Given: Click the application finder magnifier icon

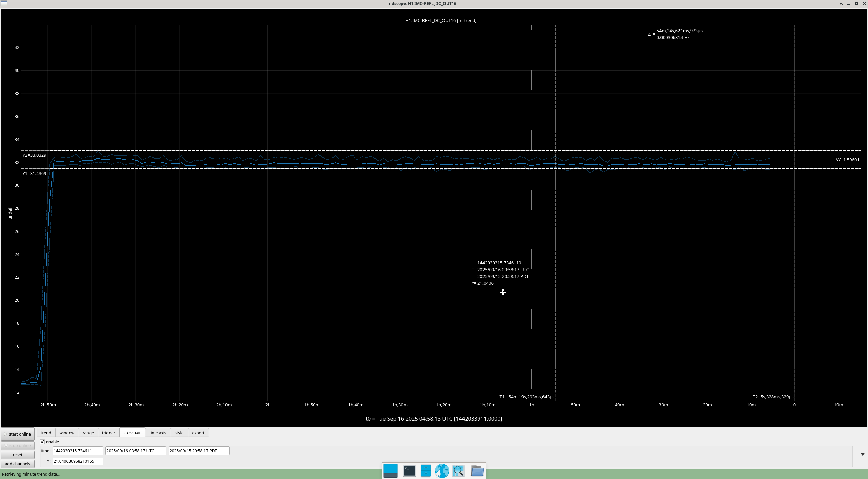Looking at the screenshot, I should click(458, 471).
